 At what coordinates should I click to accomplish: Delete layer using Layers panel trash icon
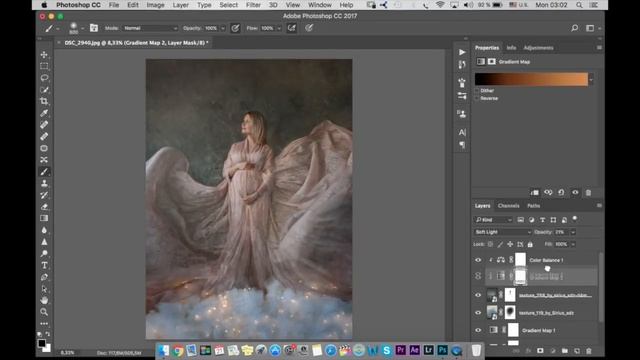click(x=589, y=351)
